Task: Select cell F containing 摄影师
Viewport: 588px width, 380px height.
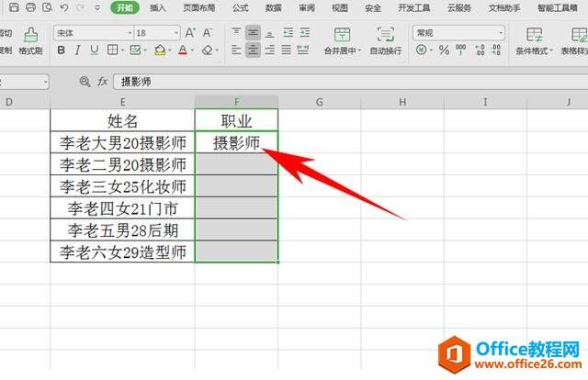Action: coord(237,142)
